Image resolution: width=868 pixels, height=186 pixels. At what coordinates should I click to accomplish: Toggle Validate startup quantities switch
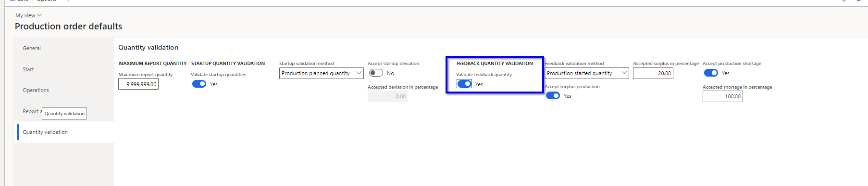tap(199, 84)
